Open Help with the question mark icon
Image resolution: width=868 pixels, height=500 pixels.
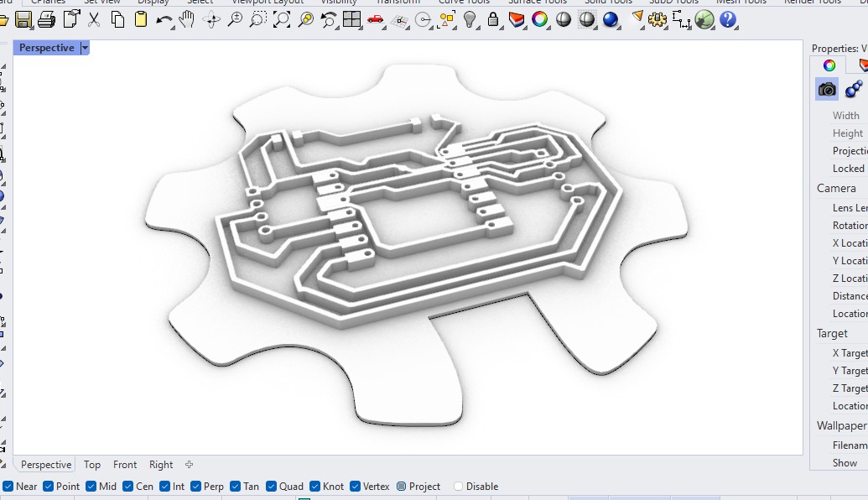click(728, 20)
